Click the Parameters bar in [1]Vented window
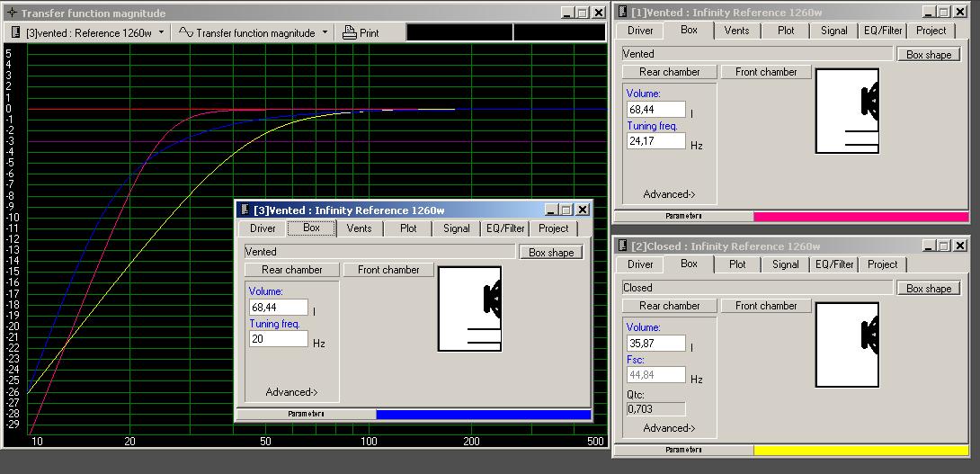 pyautogui.click(x=683, y=217)
